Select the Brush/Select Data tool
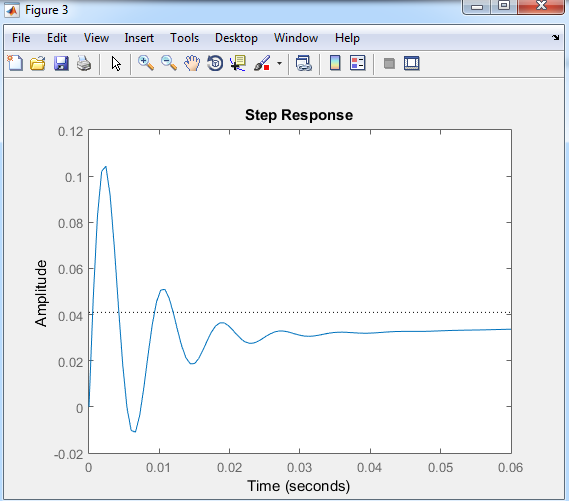Screen dimensions: 569x501 click(x=262, y=63)
